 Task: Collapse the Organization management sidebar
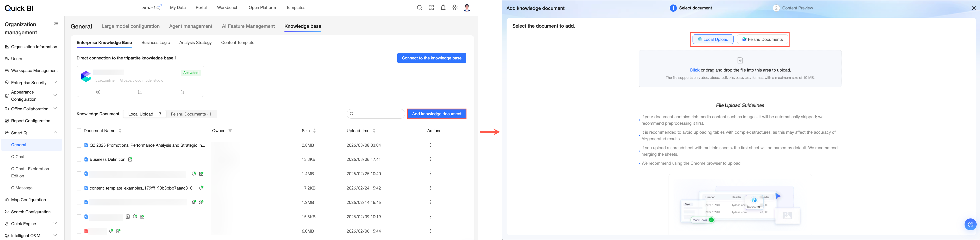pos(56,24)
